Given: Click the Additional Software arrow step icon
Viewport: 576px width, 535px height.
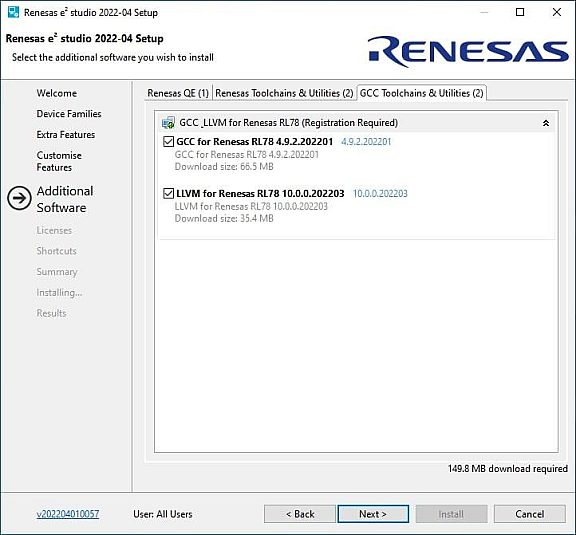Looking at the screenshot, I should point(19,198).
